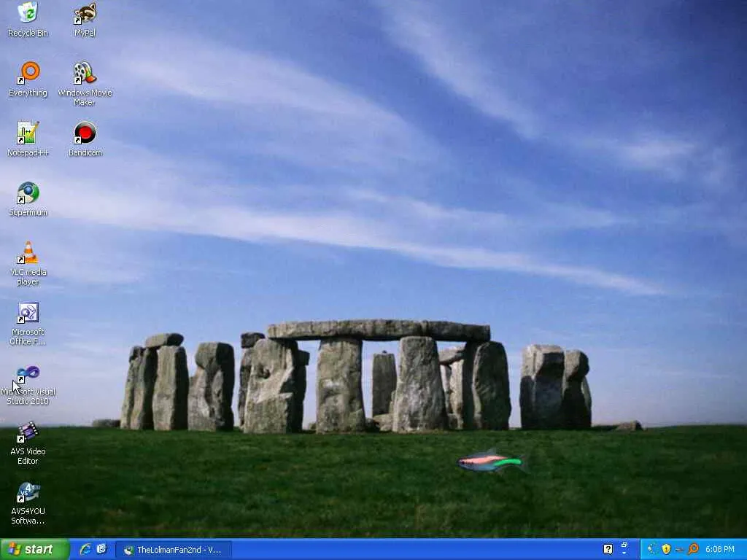Click the faded first tray icon
Screen dimensions: 747x560
tap(652, 549)
